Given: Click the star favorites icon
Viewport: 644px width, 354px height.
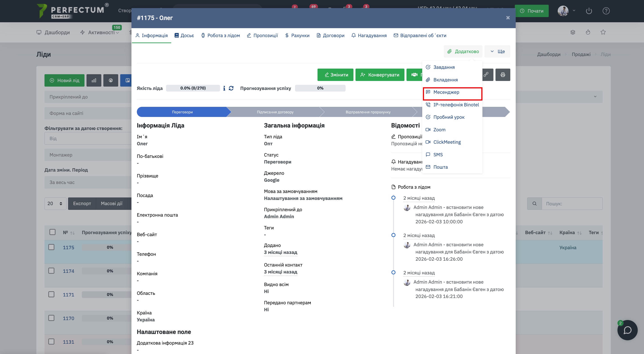Looking at the screenshot, I should 603,32.
